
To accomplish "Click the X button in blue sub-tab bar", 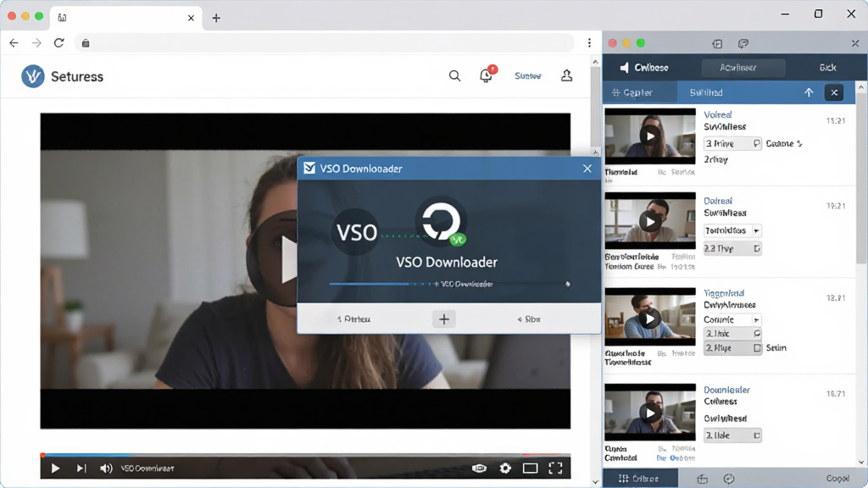I will coord(834,92).
